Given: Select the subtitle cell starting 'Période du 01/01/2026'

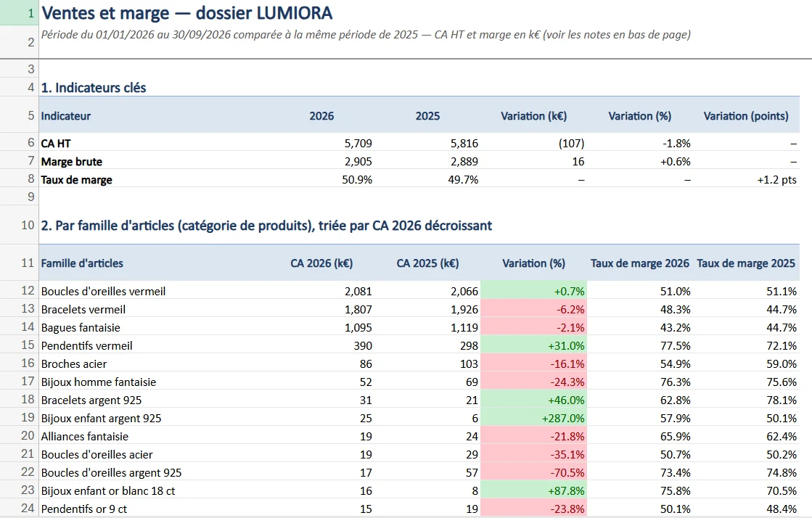Looking at the screenshot, I should pos(366,35).
